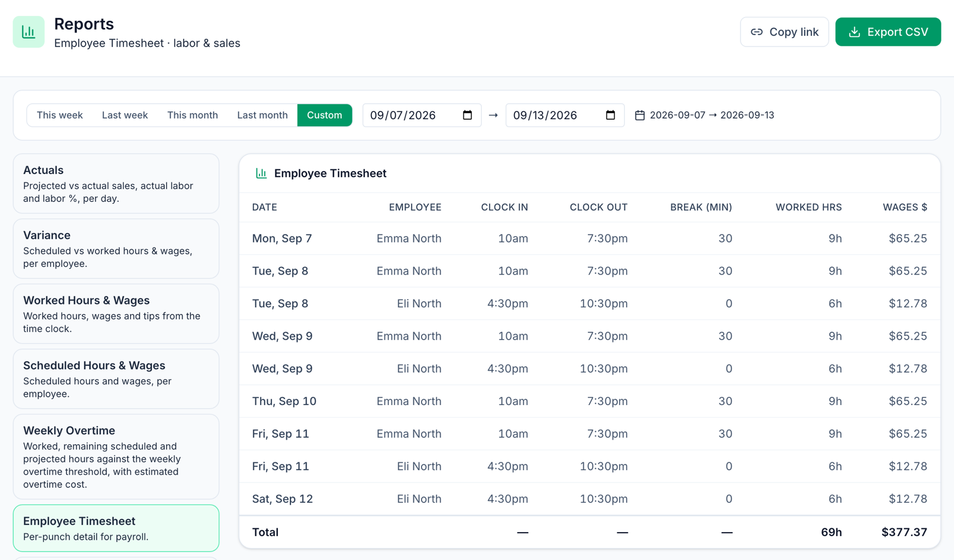
Task: Open the Worked Hours & Wages report
Action: (116, 313)
